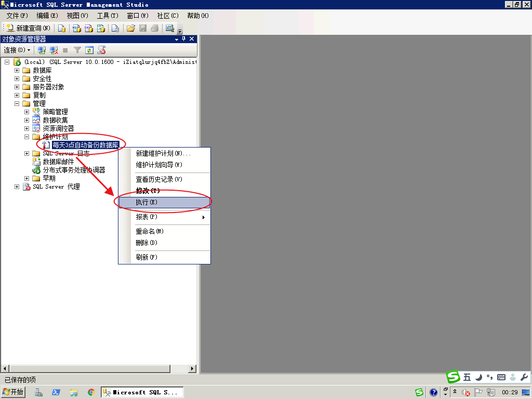Click the 新建查询 toolbar button
Screen dimensions: 532x399
[x=28, y=28]
